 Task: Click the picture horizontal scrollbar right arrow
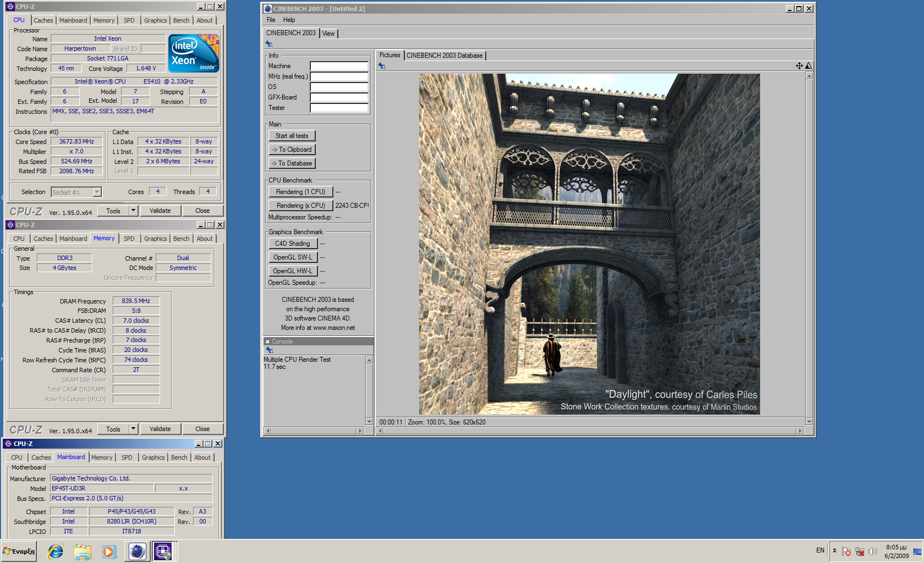pos(800,431)
